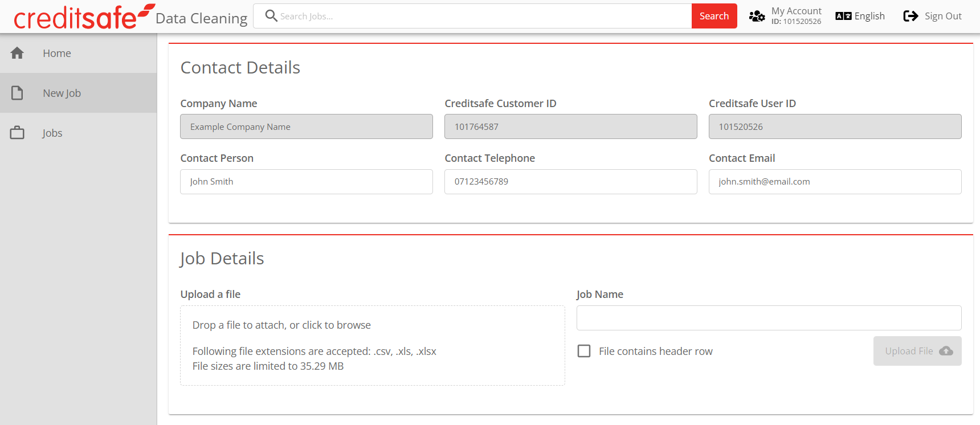Select New Job in the sidebar
The height and width of the screenshot is (425, 980).
click(79, 93)
